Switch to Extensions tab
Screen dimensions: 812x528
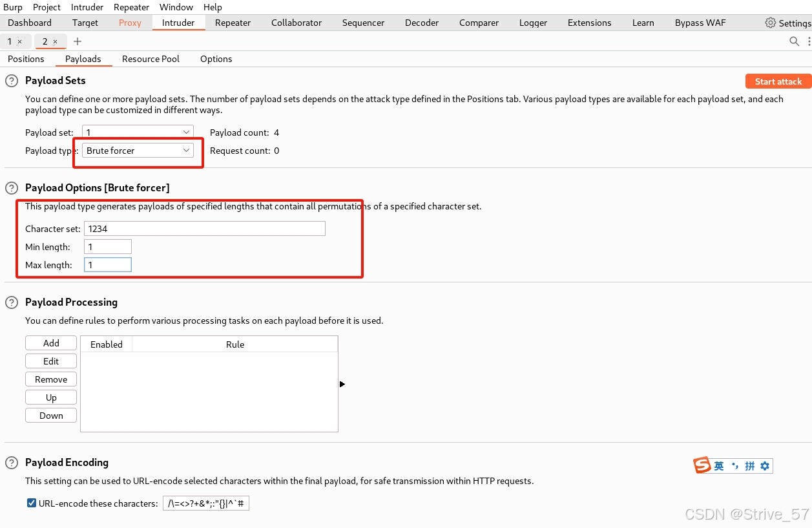[589, 23]
